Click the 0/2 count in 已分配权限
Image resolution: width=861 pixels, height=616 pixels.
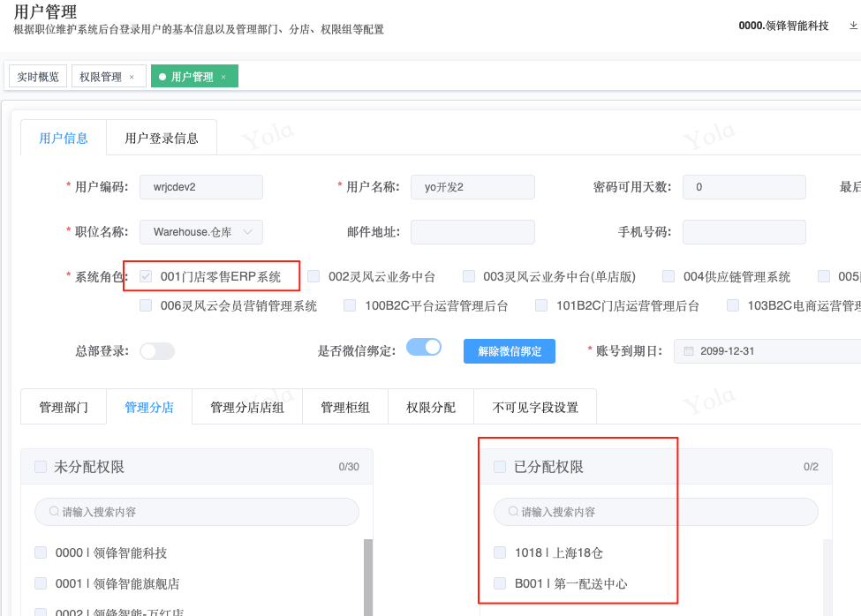click(x=811, y=467)
